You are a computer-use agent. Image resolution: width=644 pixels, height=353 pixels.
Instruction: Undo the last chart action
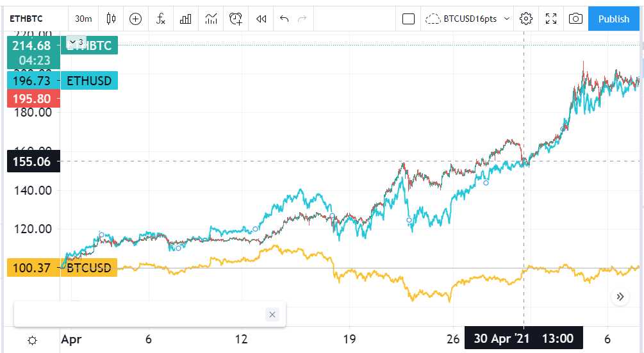tap(285, 19)
